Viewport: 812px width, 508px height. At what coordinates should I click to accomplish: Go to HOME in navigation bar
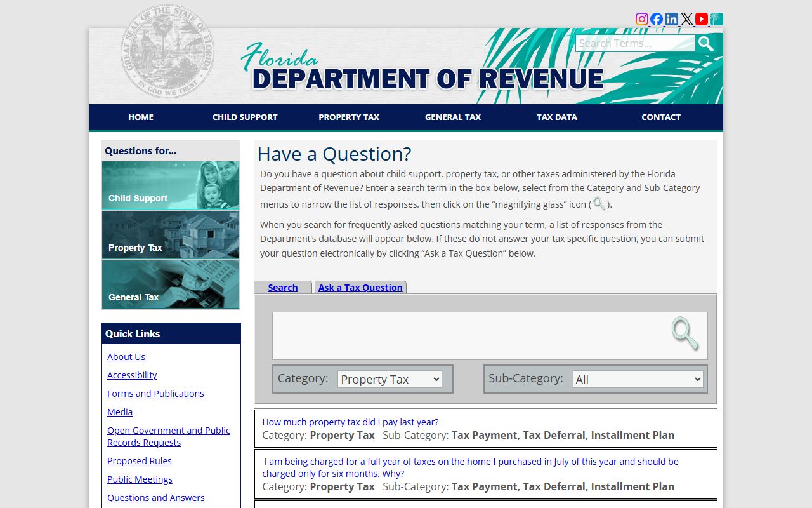tap(141, 117)
